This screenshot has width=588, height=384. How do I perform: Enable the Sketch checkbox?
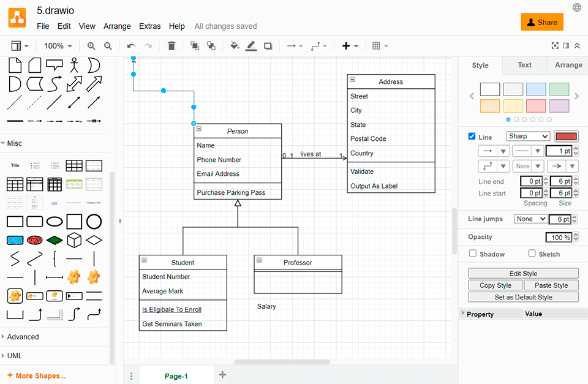click(x=532, y=254)
